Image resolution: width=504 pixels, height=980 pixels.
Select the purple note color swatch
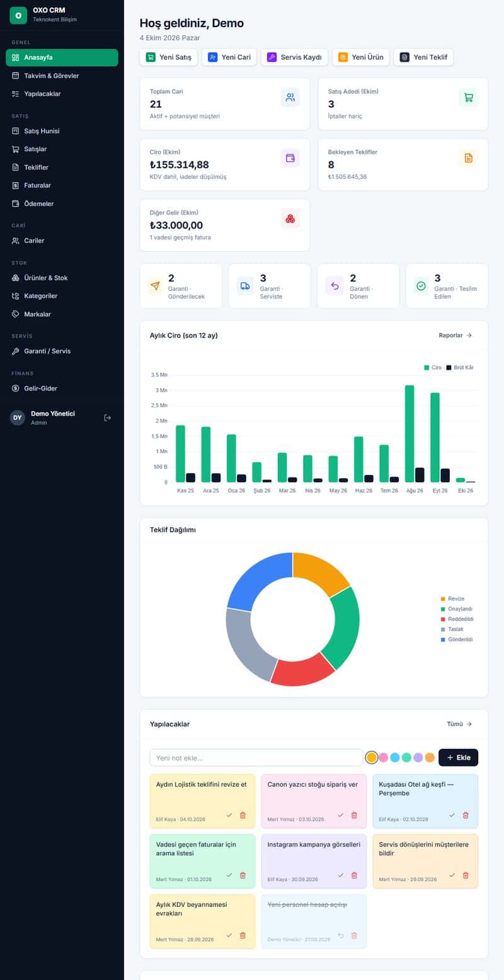coord(418,758)
